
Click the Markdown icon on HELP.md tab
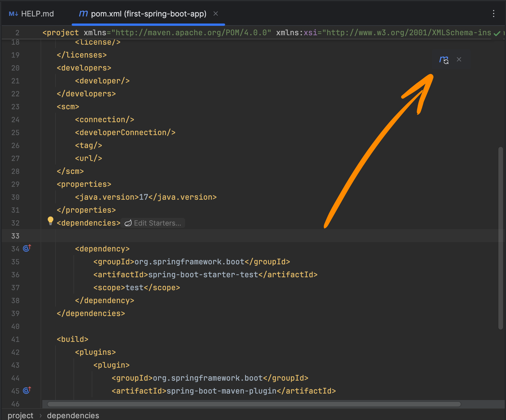pyautogui.click(x=14, y=14)
